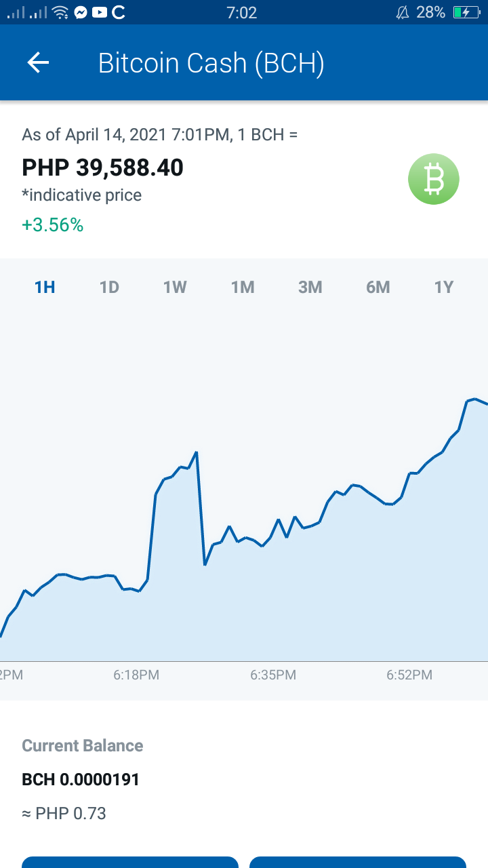Tap the battery charging icon
488x868 pixels.
(466, 12)
